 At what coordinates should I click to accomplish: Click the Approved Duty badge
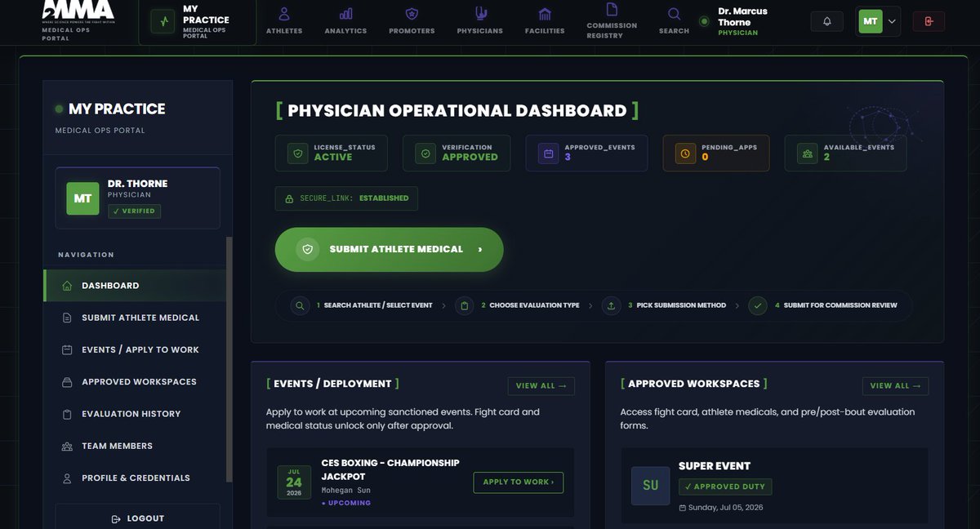point(725,487)
